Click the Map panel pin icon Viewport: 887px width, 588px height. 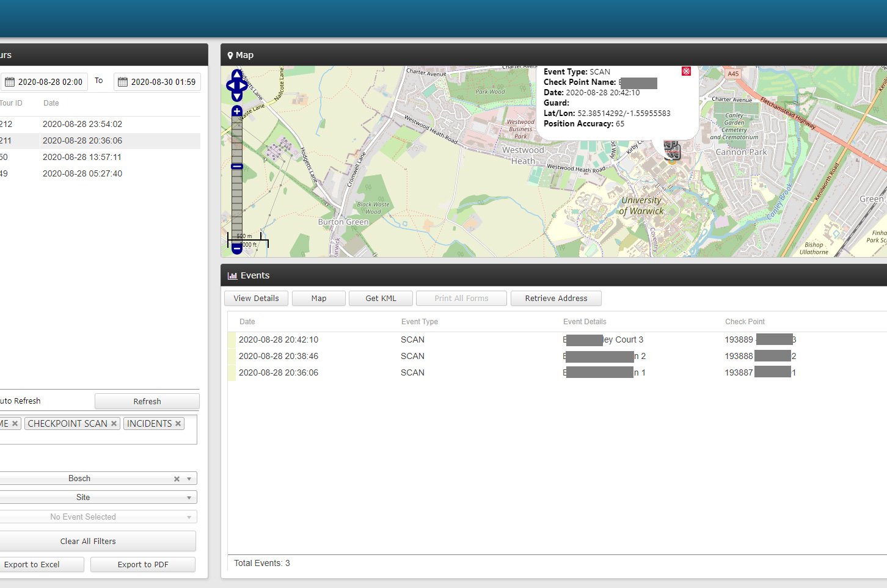(230, 55)
